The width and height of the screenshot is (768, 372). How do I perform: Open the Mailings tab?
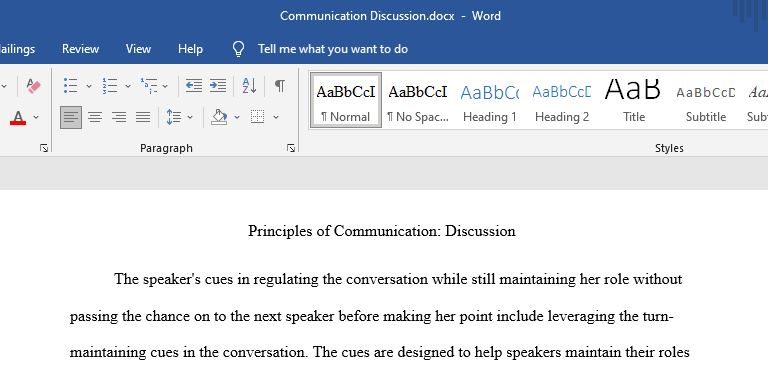point(17,49)
